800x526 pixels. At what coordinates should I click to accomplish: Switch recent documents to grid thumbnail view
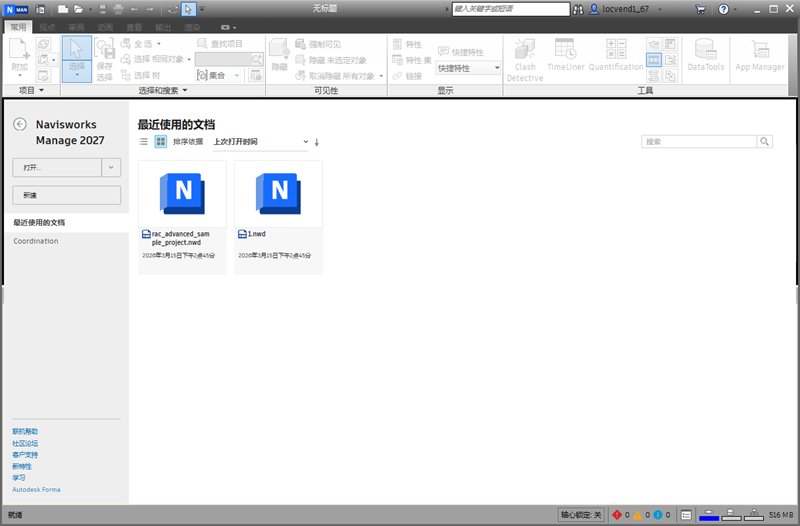point(161,141)
